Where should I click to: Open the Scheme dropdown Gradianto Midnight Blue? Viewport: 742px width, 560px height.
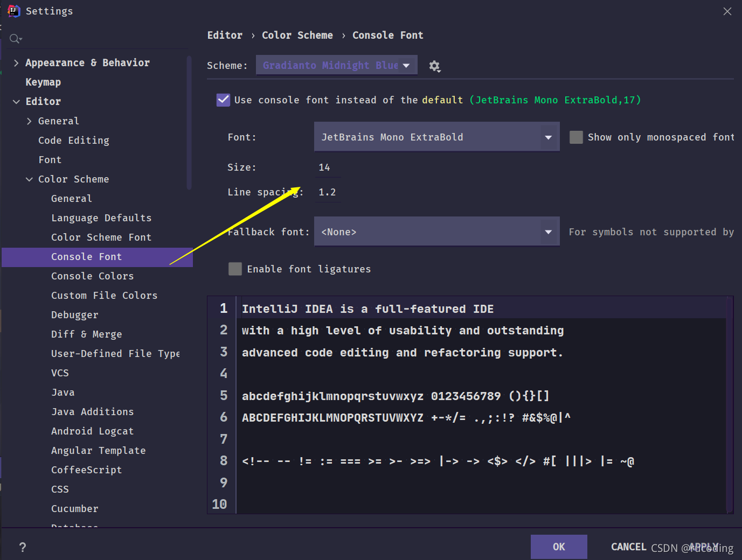tap(336, 65)
